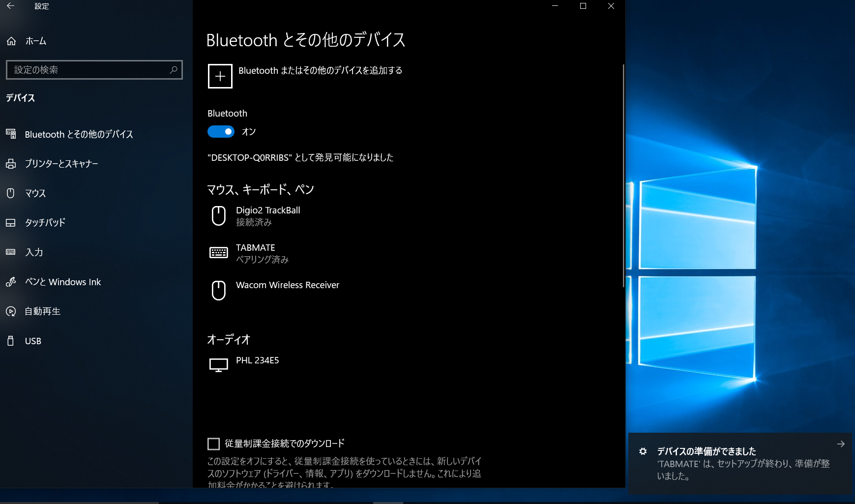Click the back arrow in Settings
855x504 pixels.
(10, 6)
